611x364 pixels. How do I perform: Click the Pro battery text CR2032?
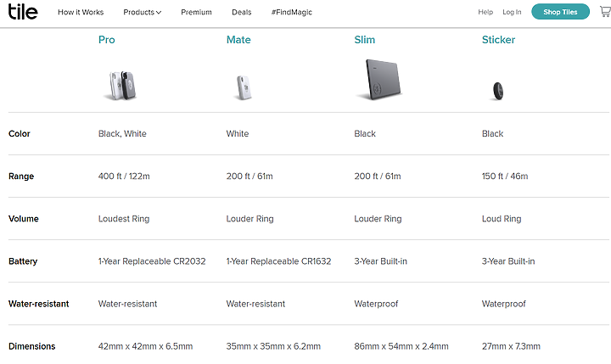coord(189,261)
